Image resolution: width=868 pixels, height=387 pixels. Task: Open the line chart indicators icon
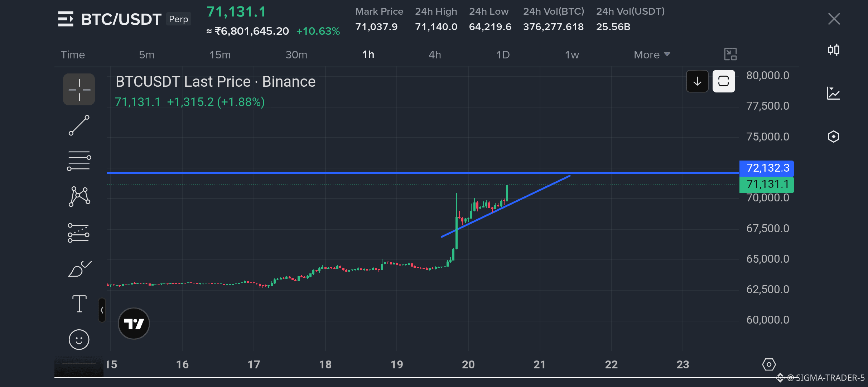tap(834, 93)
